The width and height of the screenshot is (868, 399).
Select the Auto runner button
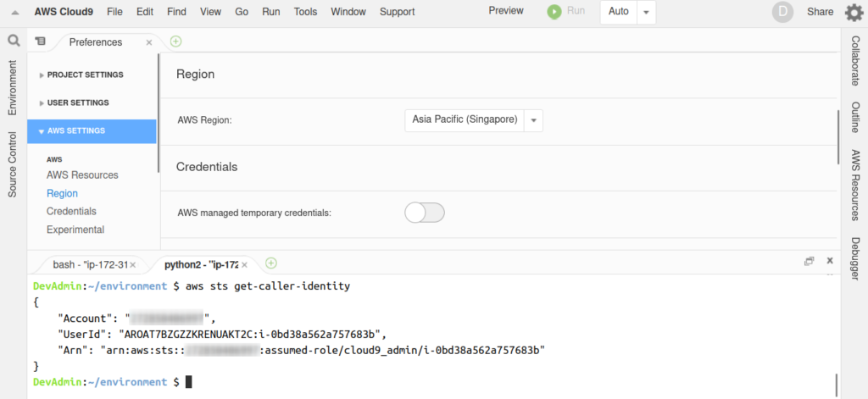[618, 12]
